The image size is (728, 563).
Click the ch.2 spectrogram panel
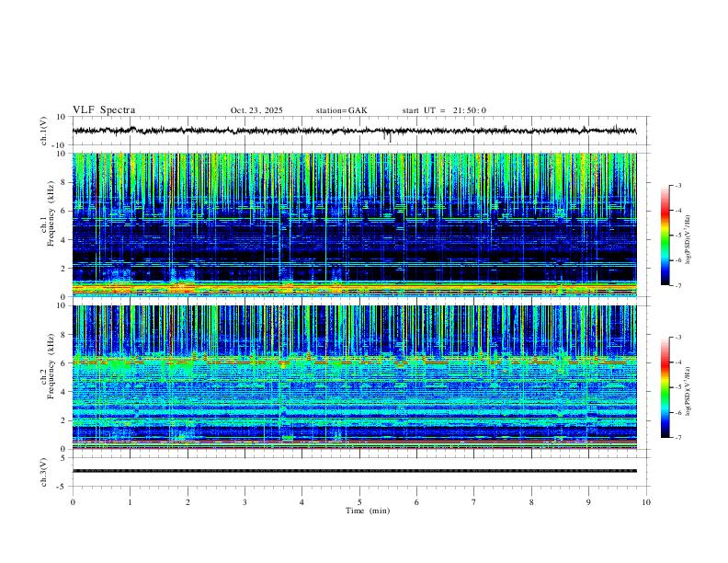click(354, 377)
